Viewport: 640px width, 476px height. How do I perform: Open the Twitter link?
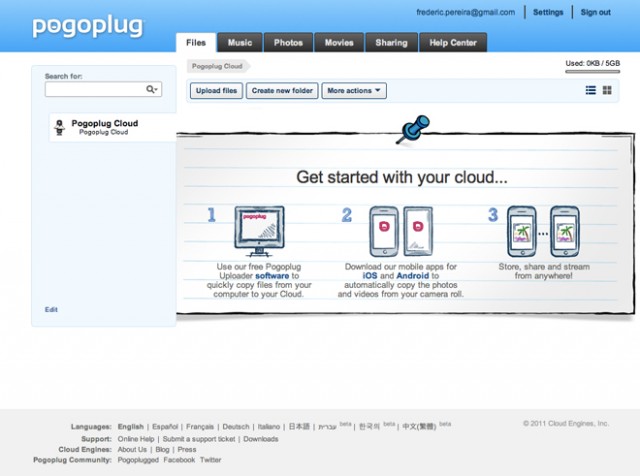211,460
